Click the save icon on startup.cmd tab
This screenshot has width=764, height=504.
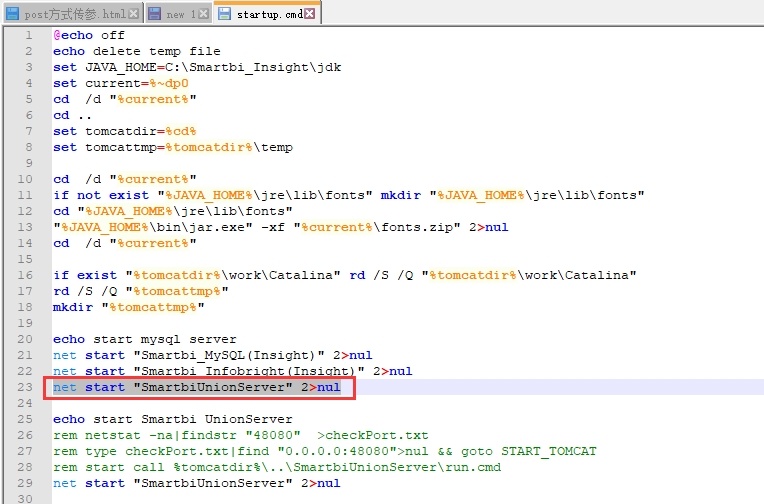pos(224,14)
